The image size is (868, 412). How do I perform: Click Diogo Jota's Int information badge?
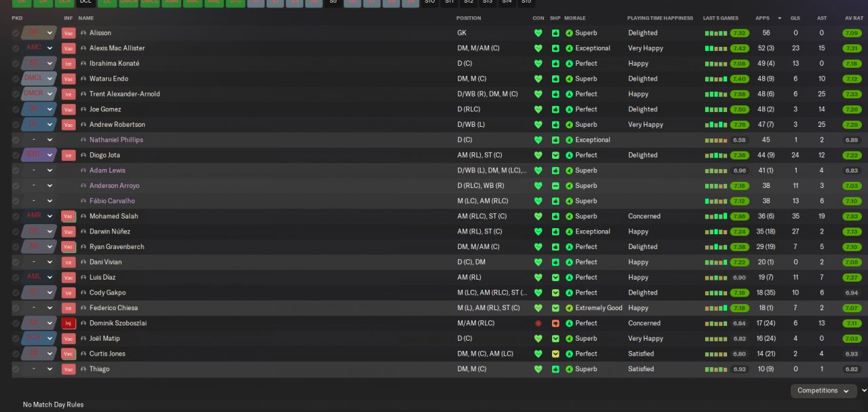point(68,155)
